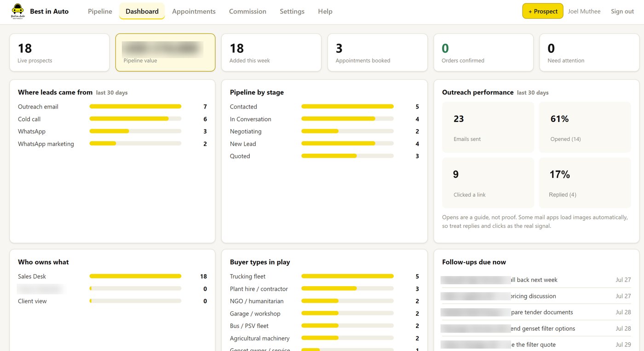Click the Trucking fleet progress bar
The image size is (644, 351).
347,276
